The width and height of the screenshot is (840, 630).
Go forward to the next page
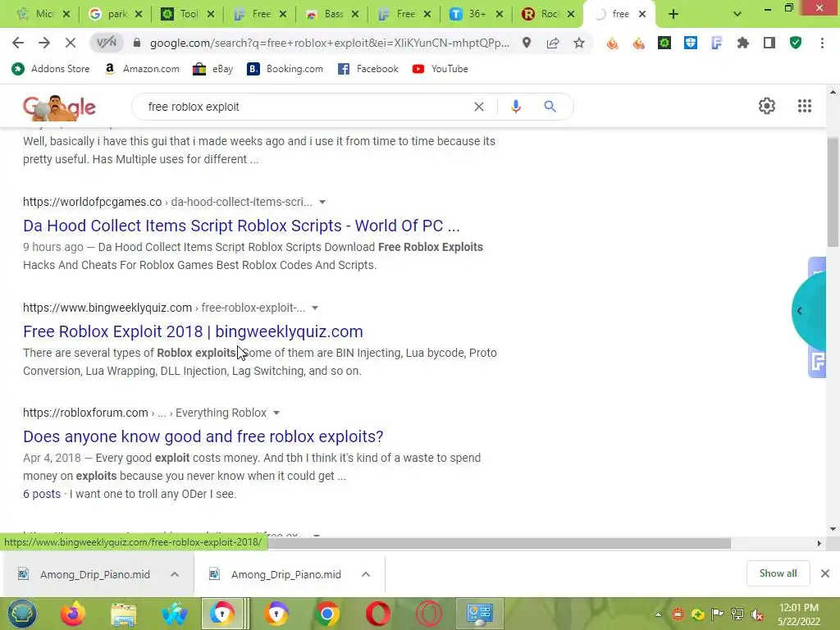(x=44, y=43)
